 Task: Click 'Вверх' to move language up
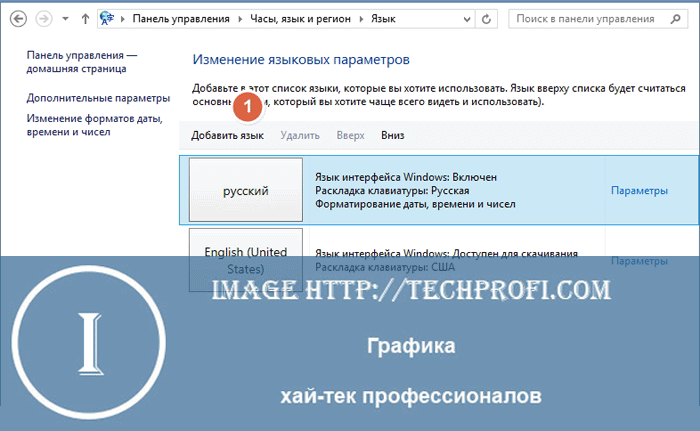(x=350, y=135)
